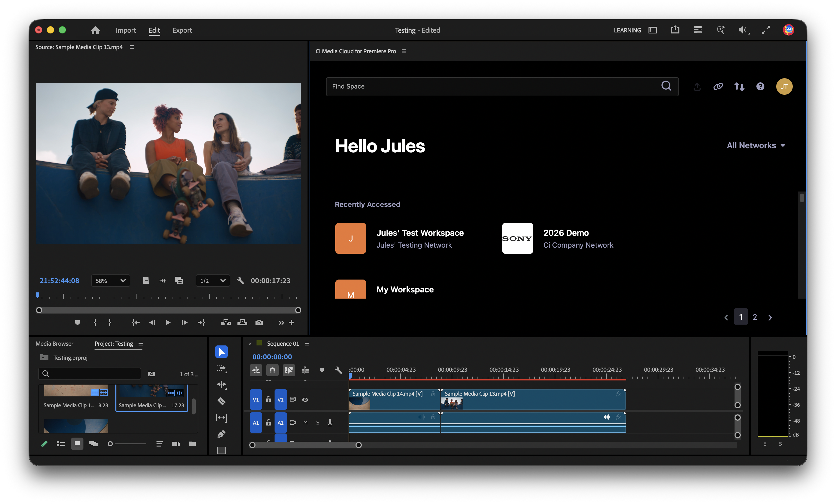Open Sort Icons menu in Project panel
836x504 pixels.
[x=159, y=444]
